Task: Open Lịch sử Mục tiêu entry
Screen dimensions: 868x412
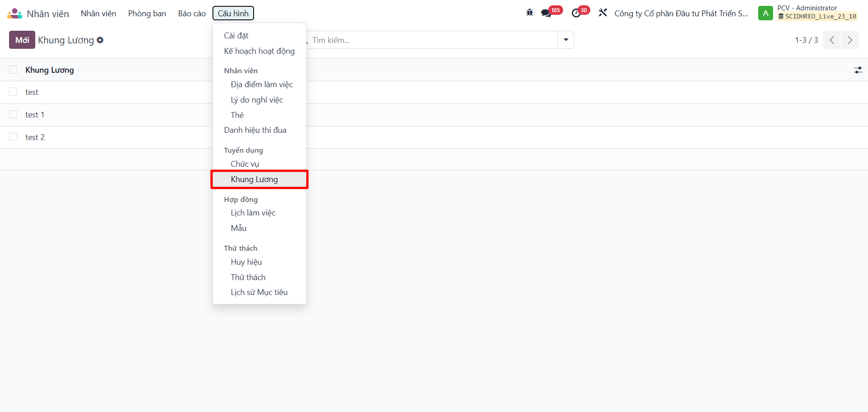Action: tap(259, 292)
